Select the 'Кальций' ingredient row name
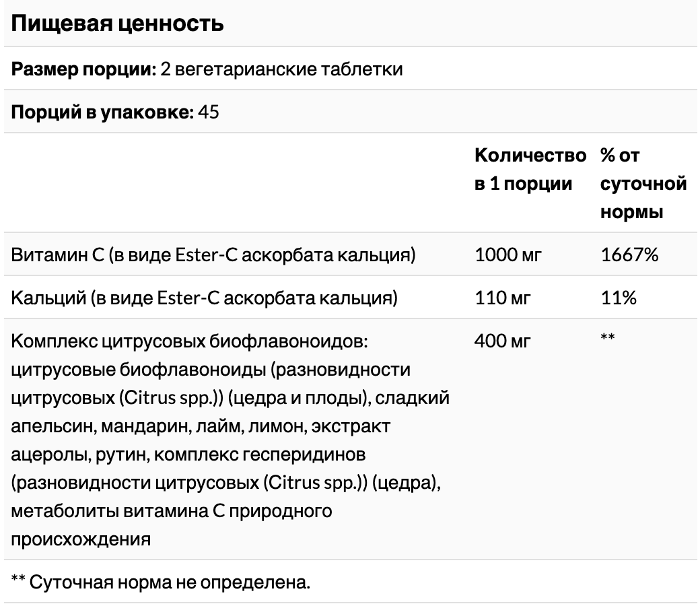This screenshot has height=606, width=700. [204, 298]
